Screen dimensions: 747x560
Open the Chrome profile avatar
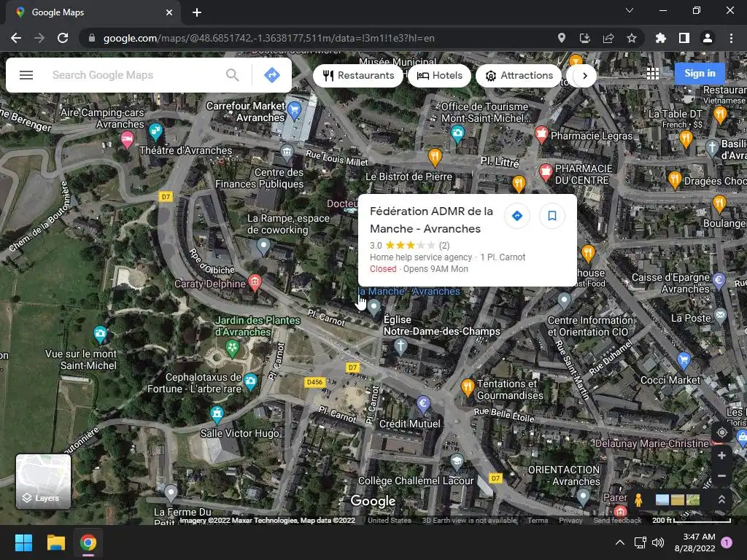click(708, 38)
